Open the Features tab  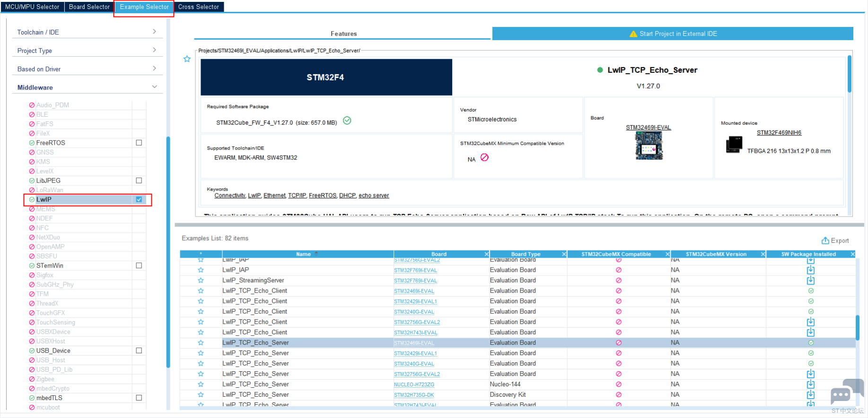click(343, 34)
